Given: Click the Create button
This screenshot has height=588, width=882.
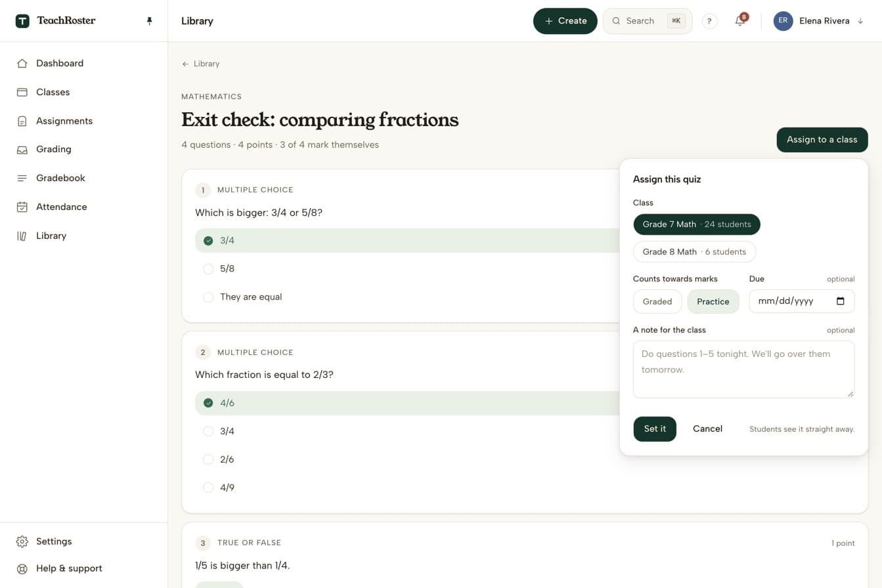Looking at the screenshot, I should click(x=565, y=21).
